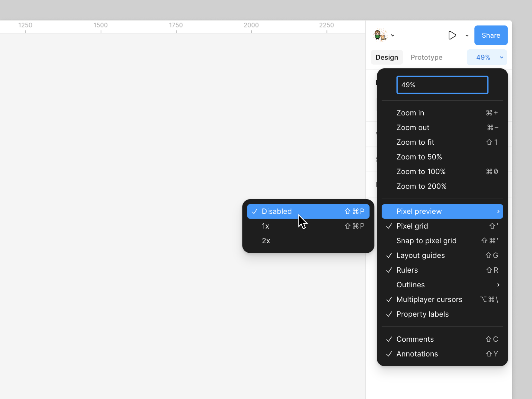This screenshot has width=532, height=399.
Task: Switch to the Prototype tab
Action: (x=426, y=57)
